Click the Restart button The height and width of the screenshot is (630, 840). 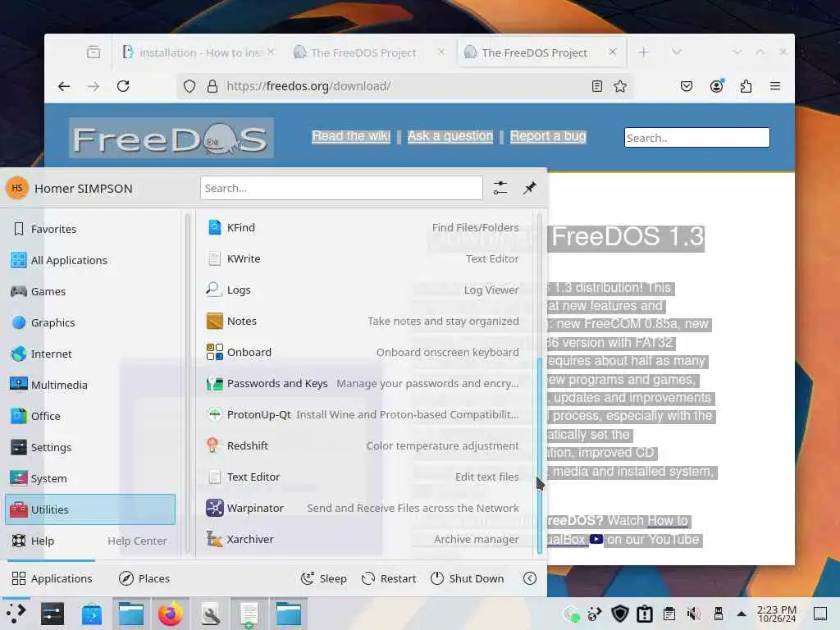[x=389, y=578]
